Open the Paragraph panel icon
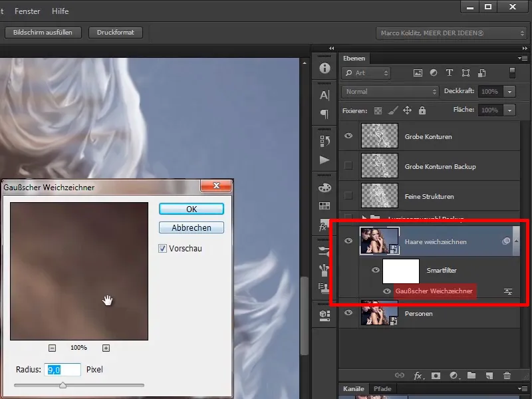 click(x=325, y=114)
